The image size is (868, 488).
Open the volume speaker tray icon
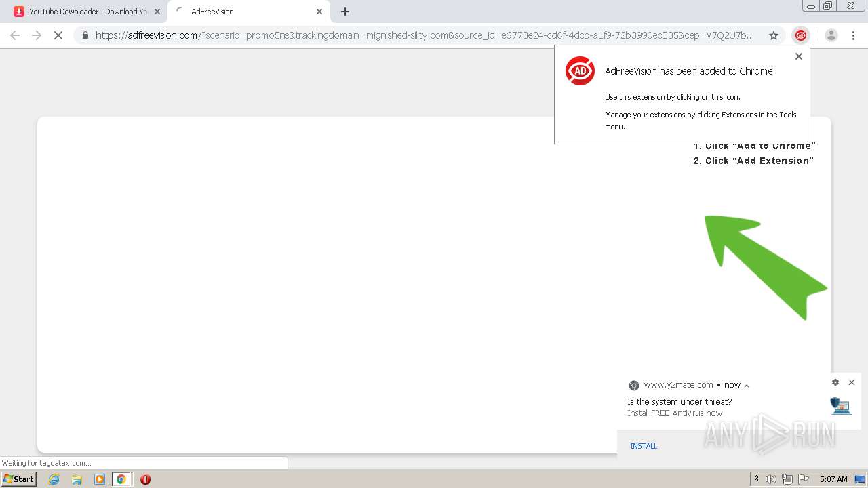[x=771, y=479]
